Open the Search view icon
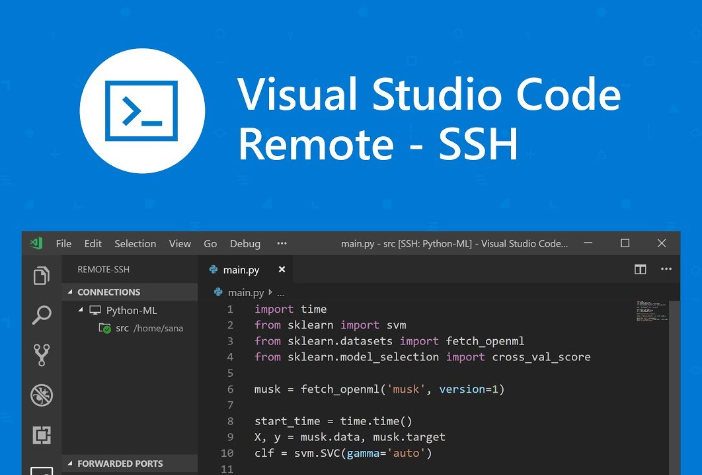702x475 pixels. (42, 315)
